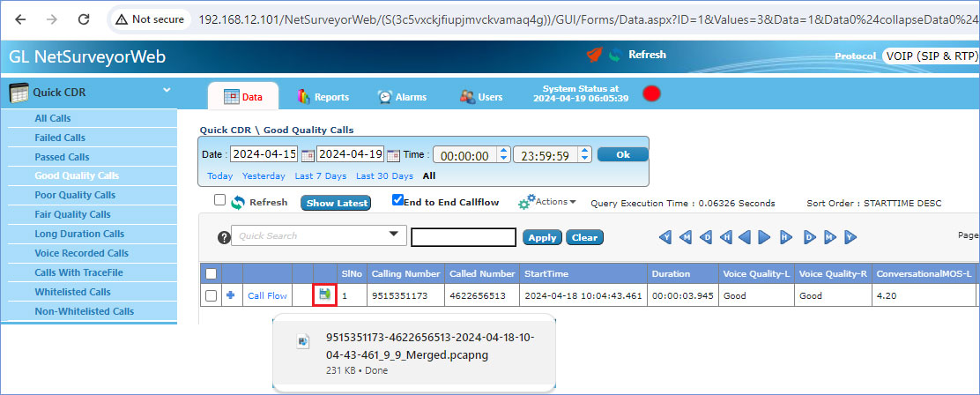
Task: Click the start date field 2024-04-15
Action: pos(264,154)
